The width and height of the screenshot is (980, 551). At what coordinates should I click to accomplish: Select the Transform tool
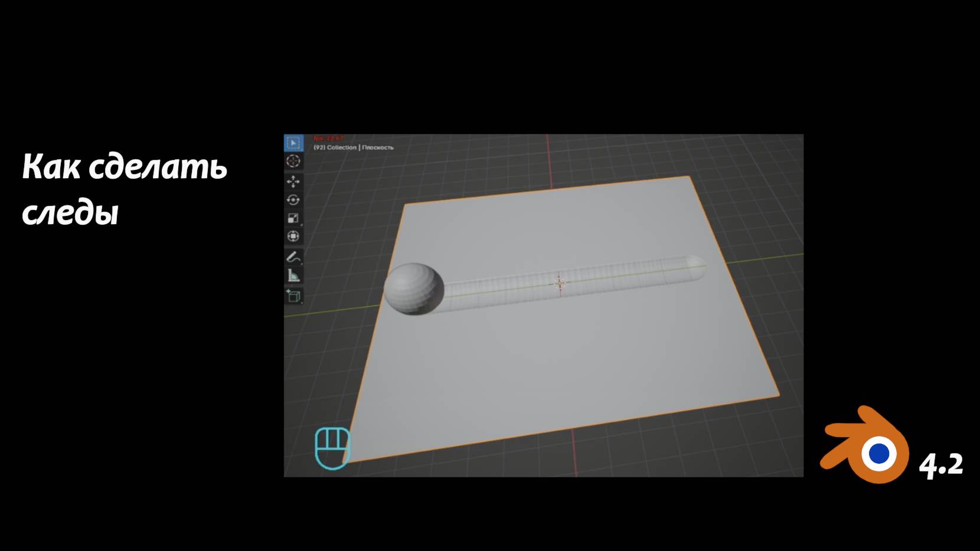coord(293,236)
